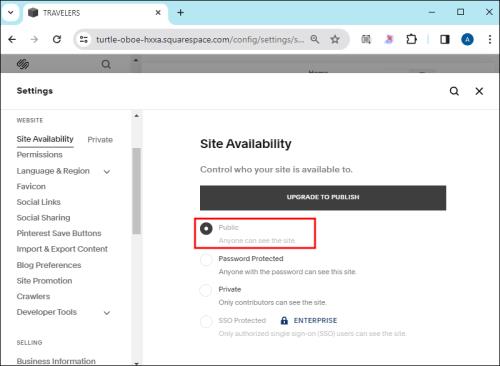Click the Site Availability page heading

pos(246,144)
